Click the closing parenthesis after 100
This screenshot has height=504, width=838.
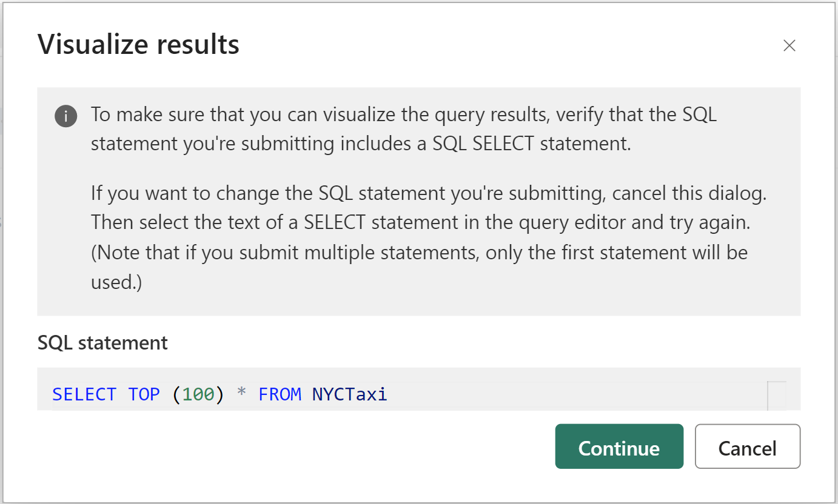[x=220, y=394]
